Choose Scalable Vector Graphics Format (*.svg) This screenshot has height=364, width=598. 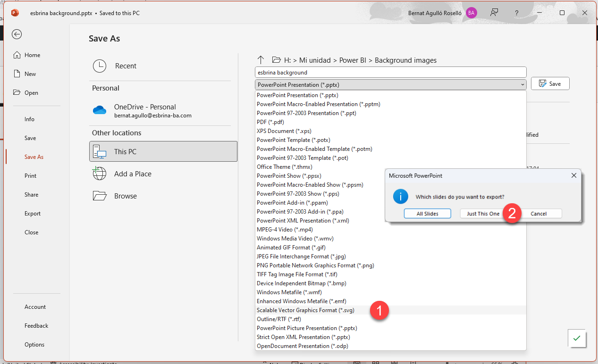tap(305, 310)
